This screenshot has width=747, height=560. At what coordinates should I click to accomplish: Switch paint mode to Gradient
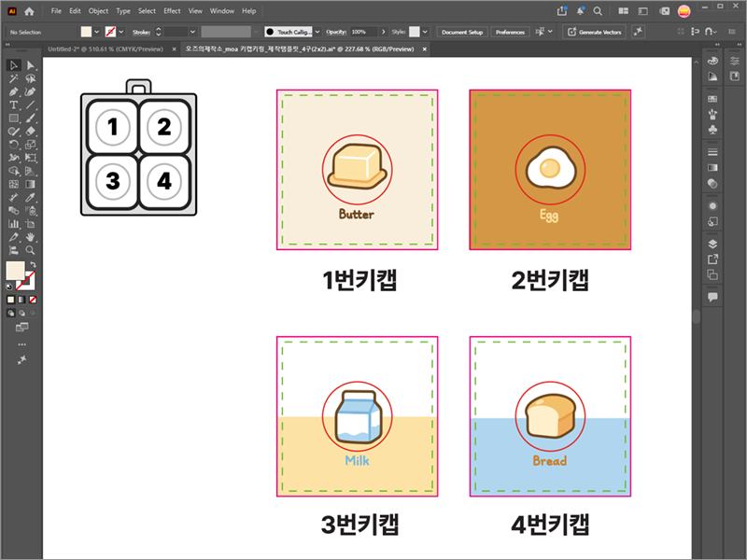point(21,300)
